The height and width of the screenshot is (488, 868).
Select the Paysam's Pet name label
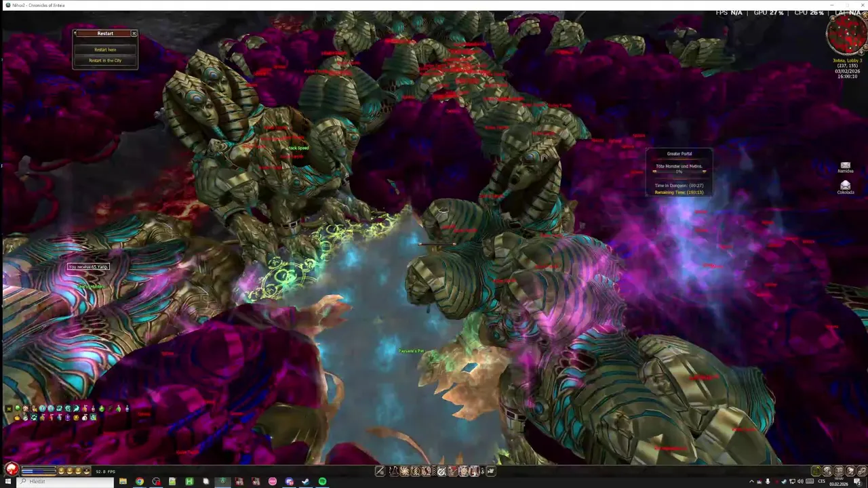point(411,351)
